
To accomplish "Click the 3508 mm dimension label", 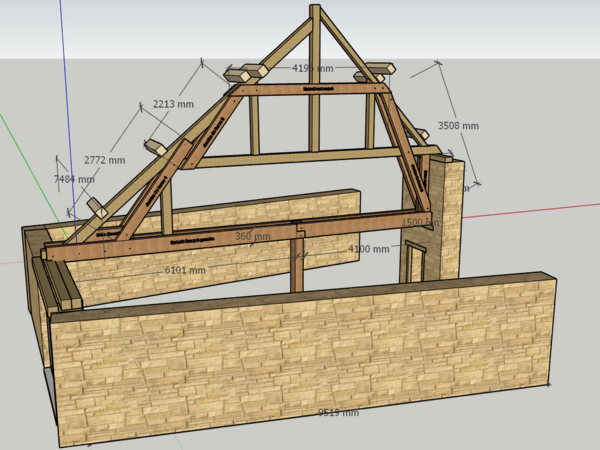I will [x=459, y=126].
